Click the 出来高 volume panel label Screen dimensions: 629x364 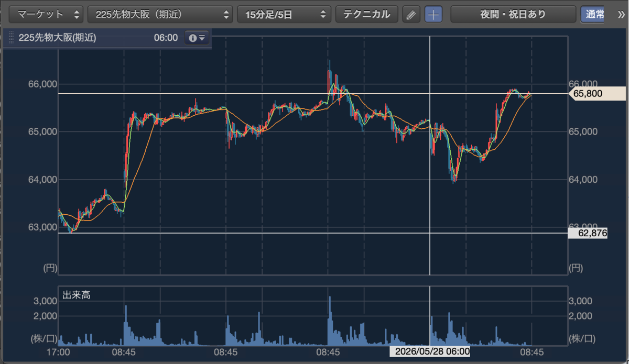pos(77,295)
